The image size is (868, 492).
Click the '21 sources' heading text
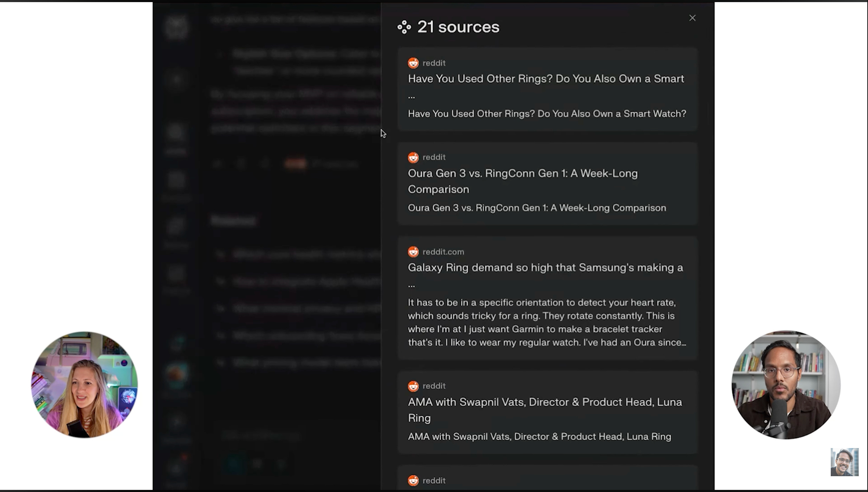[x=458, y=27]
